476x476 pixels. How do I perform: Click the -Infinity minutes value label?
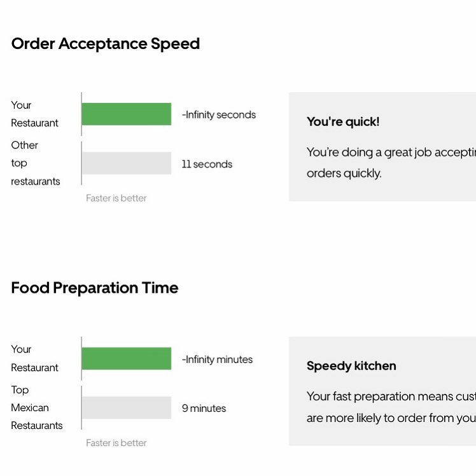[x=217, y=360]
